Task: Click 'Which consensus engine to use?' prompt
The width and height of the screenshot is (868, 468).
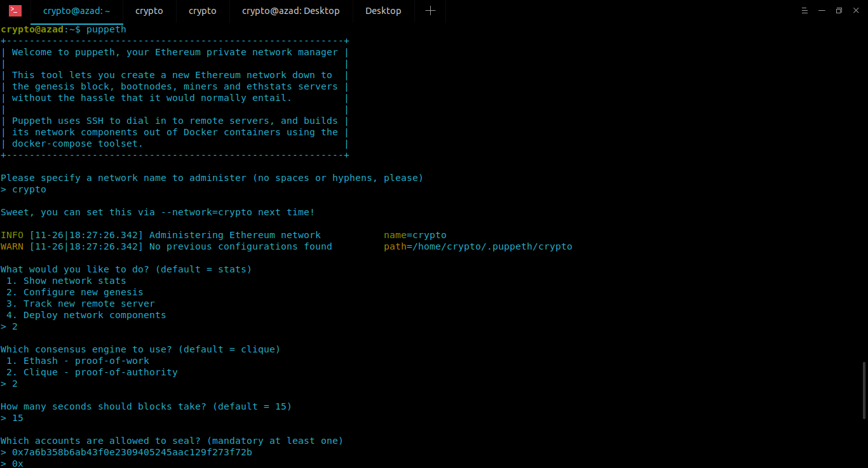Action: [x=140, y=349]
